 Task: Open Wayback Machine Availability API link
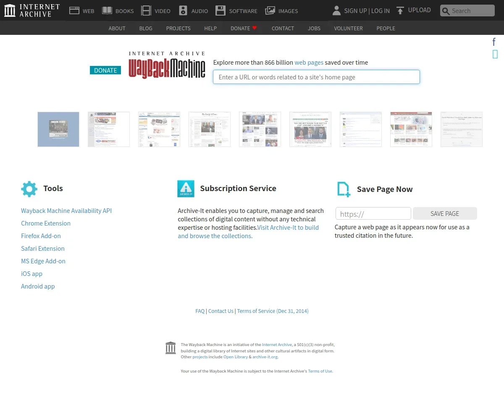(66, 211)
